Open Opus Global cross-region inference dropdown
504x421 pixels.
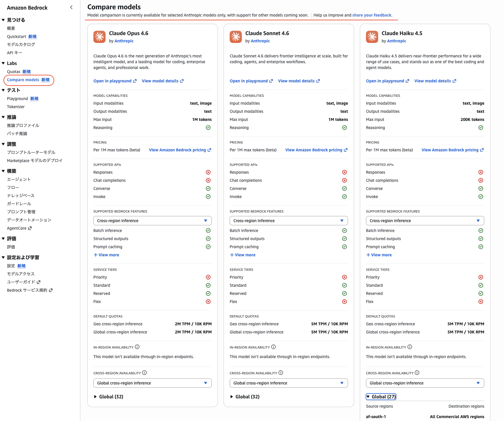tap(153, 383)
